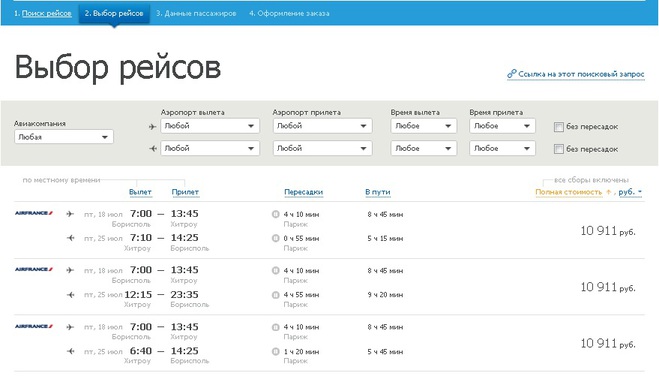
Task: Click the return plane icon in the filter bar
Action: click(x=153, y=148)
